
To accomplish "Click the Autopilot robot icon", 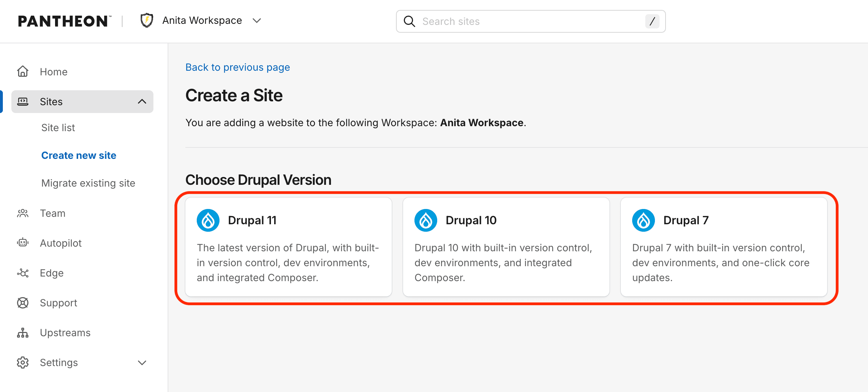I will coord(23,243).
